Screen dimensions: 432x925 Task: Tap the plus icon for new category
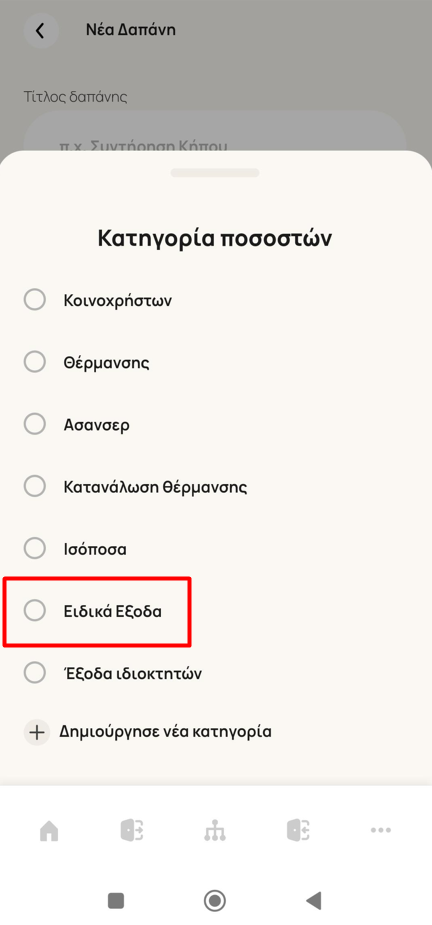coord(37,733)
